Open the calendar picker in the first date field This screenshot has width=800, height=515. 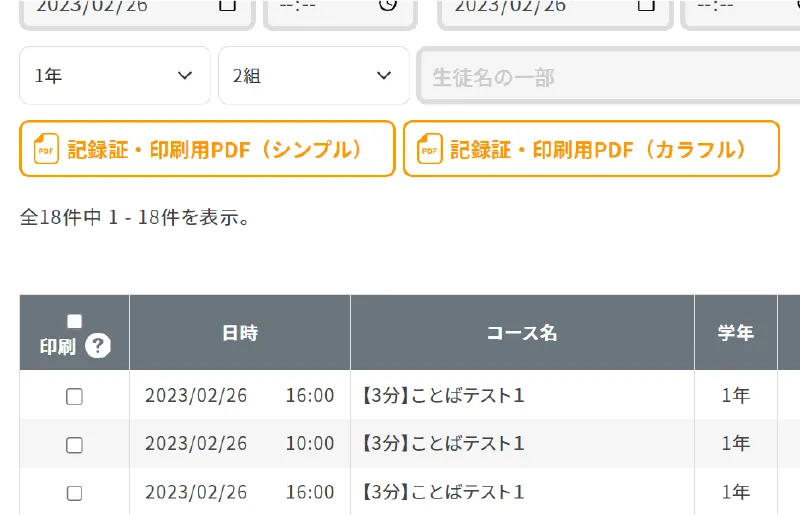click(228, 5)
